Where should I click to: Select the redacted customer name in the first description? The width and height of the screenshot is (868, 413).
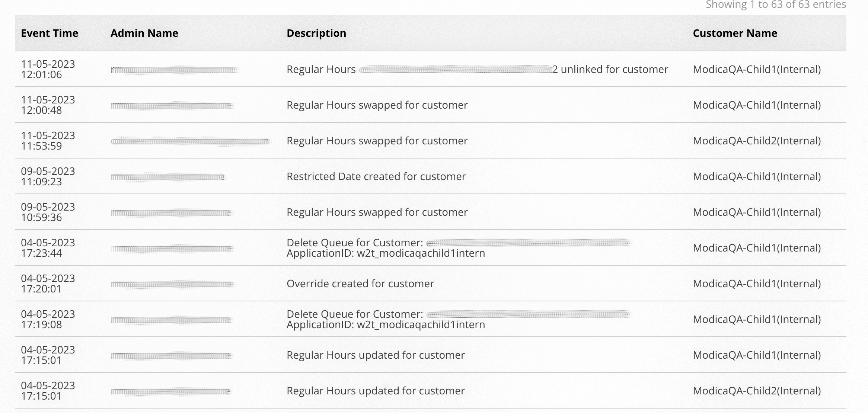click(x=456, y=69)
